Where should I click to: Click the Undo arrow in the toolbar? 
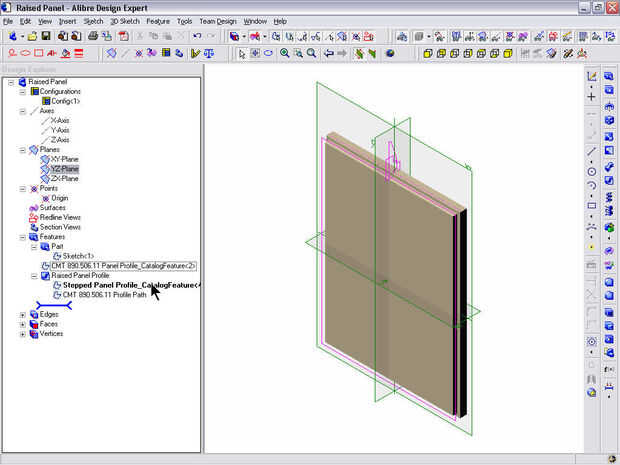(197, 36)
